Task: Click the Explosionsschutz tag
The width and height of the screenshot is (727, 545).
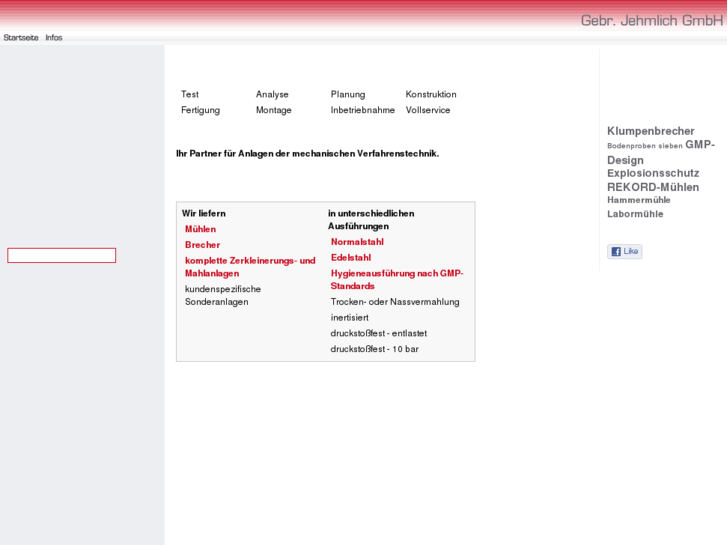Action: coord(653,173)
